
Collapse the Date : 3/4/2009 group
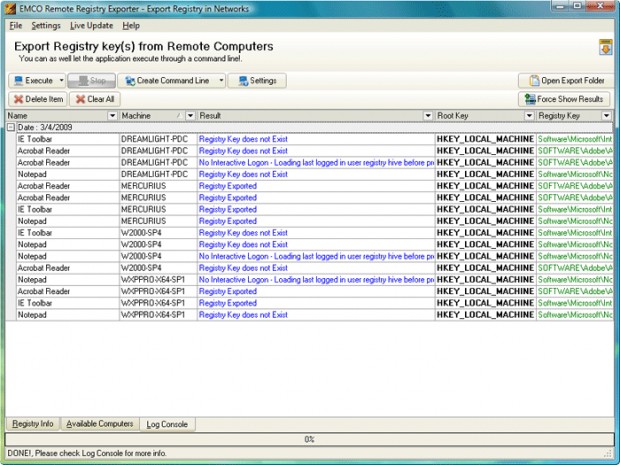(11, 127)
